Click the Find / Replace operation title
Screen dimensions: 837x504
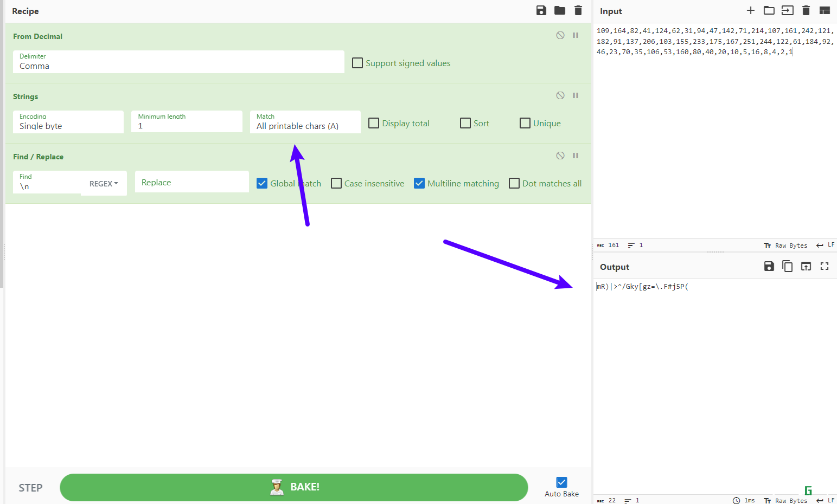click(x=38, y=157)
